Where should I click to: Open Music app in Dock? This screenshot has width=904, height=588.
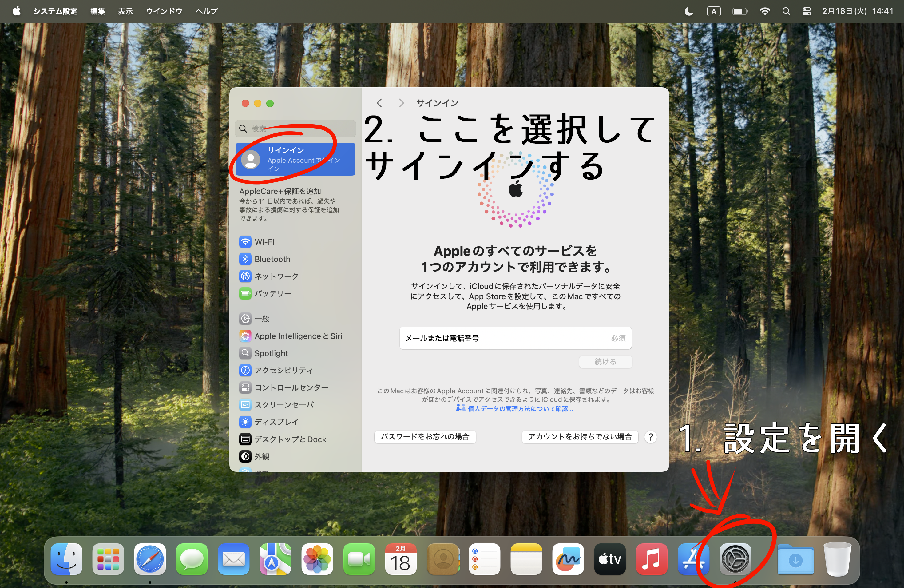click(652, 559)
